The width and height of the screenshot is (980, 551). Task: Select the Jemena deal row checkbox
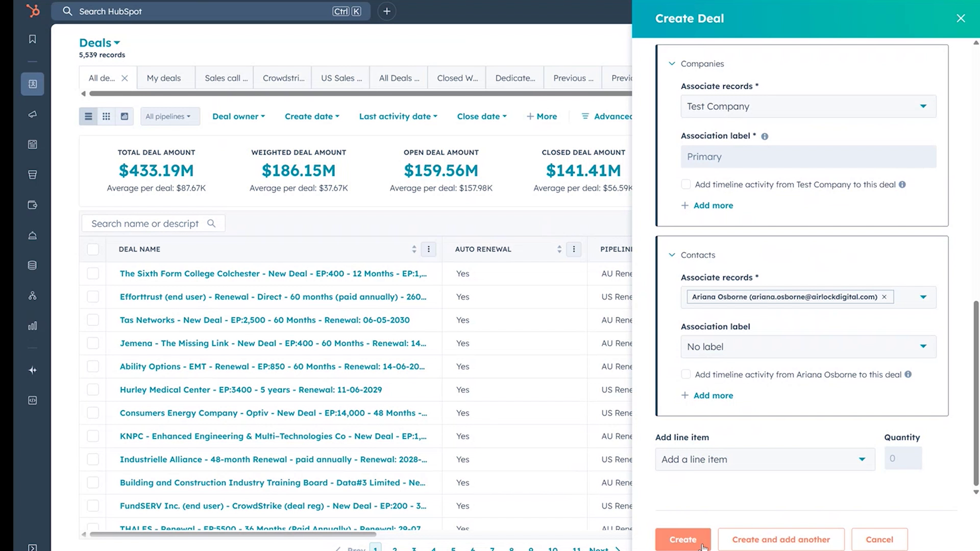(x=92, y=343)
